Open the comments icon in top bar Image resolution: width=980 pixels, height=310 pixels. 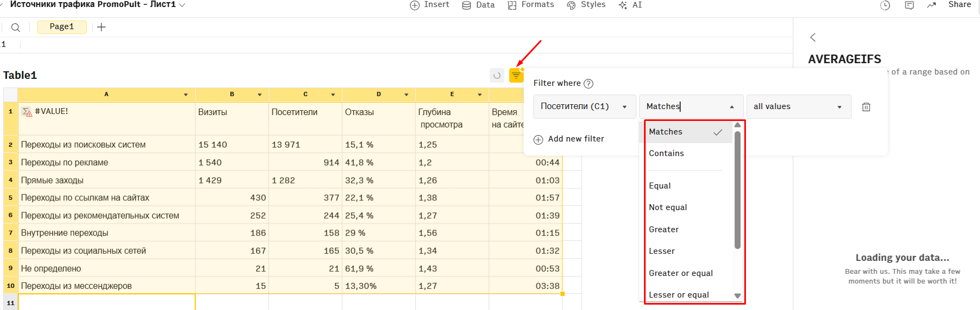tap(909, 5)
